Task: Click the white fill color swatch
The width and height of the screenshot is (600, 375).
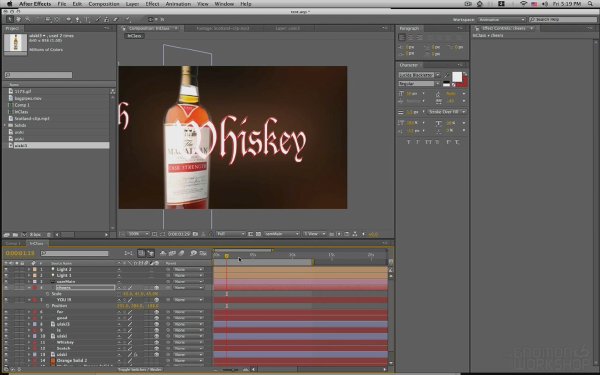Action: (457, 77)
